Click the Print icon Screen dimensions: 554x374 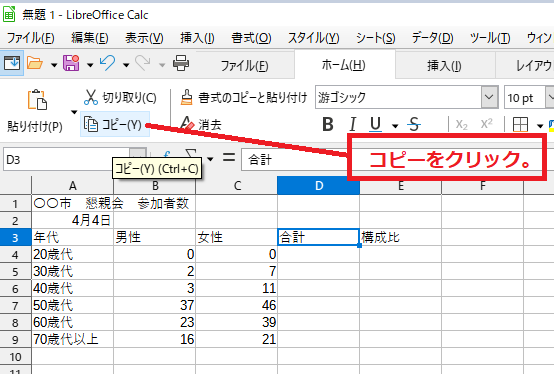(x=181, y=63)
